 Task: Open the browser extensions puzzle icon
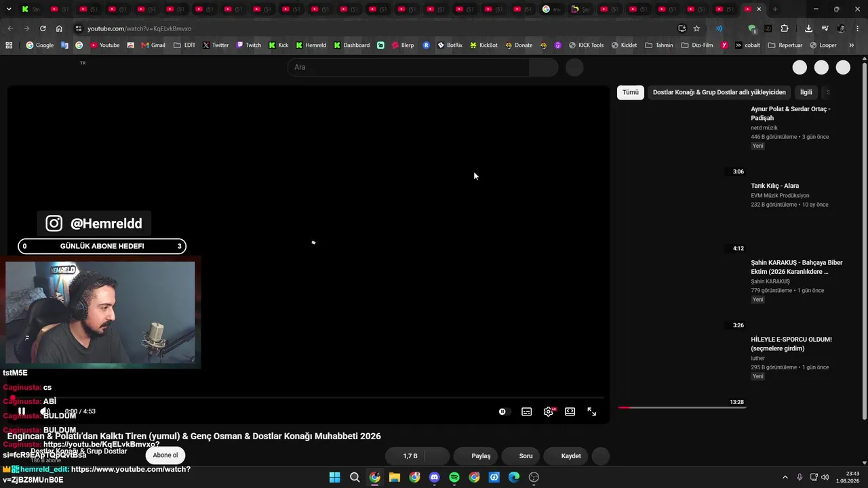point(785,28)
